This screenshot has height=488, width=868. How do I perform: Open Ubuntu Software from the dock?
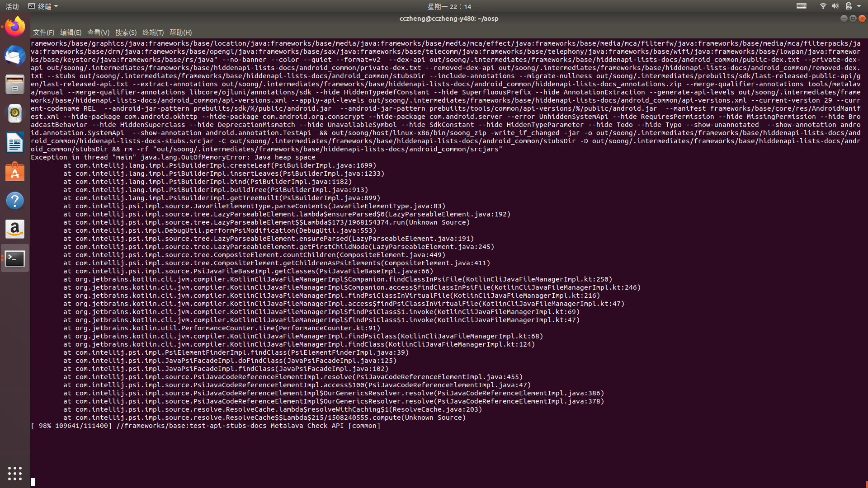tap(15, 171)
